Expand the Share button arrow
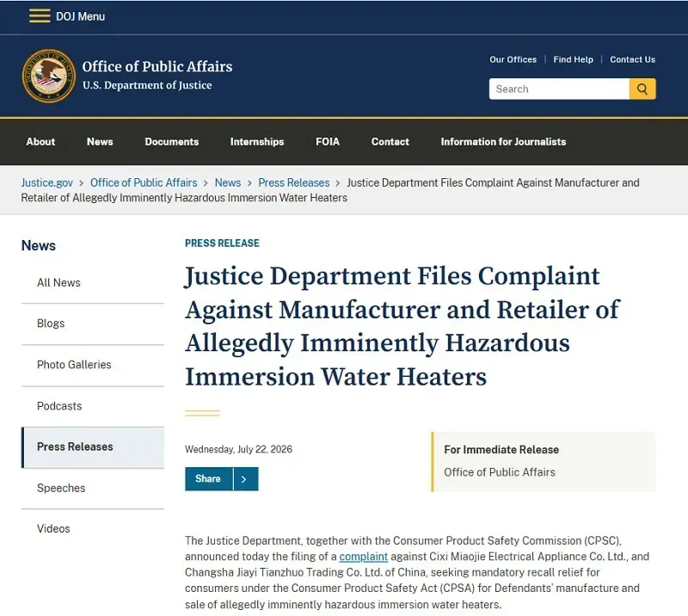 (x=246, y=478)
